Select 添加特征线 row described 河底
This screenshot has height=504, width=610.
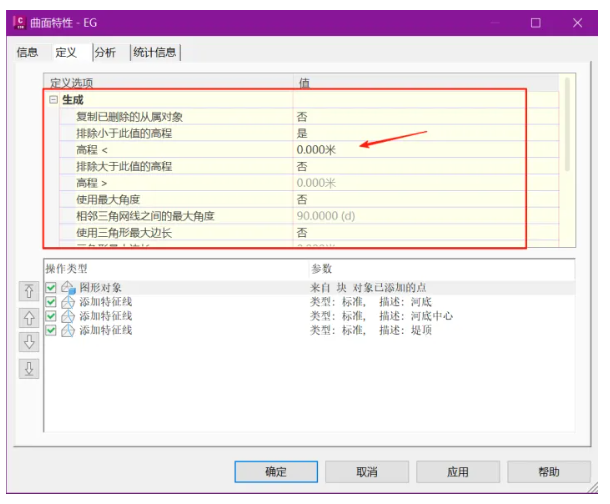coord(106,302)
